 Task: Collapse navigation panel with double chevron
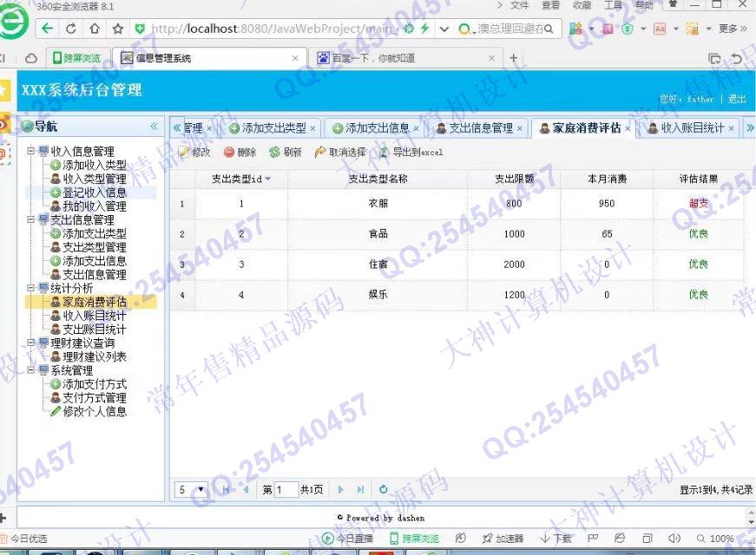pyautogui.click(x=154, y=127)
